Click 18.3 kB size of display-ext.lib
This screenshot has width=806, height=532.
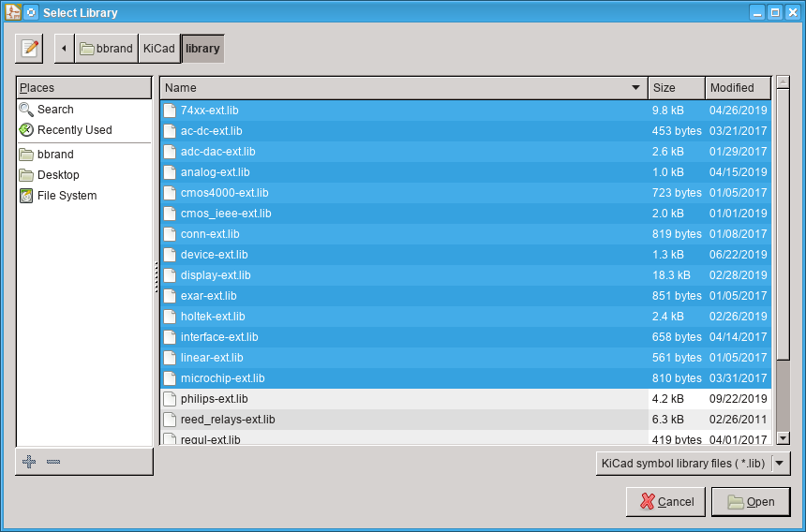click(671, 275)
